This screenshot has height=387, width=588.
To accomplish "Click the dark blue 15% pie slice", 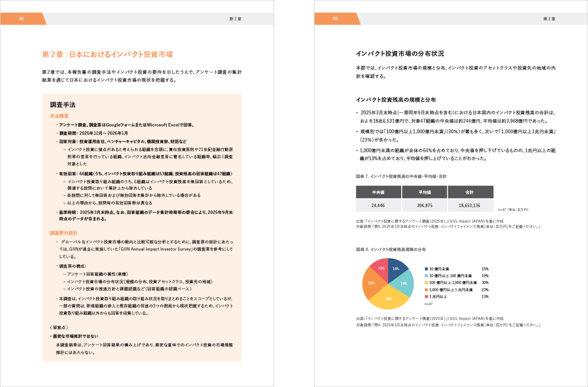I will point(397,270).
